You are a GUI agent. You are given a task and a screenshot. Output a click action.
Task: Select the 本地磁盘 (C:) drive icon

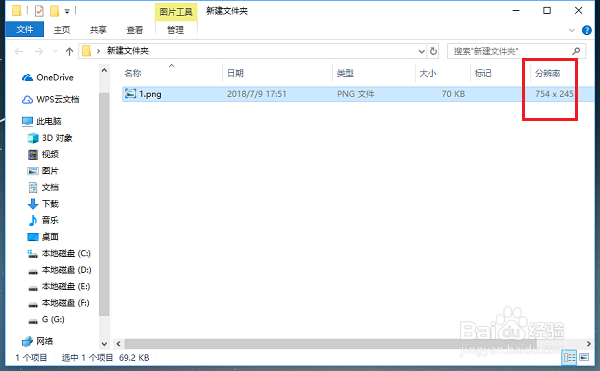(33, 254)
